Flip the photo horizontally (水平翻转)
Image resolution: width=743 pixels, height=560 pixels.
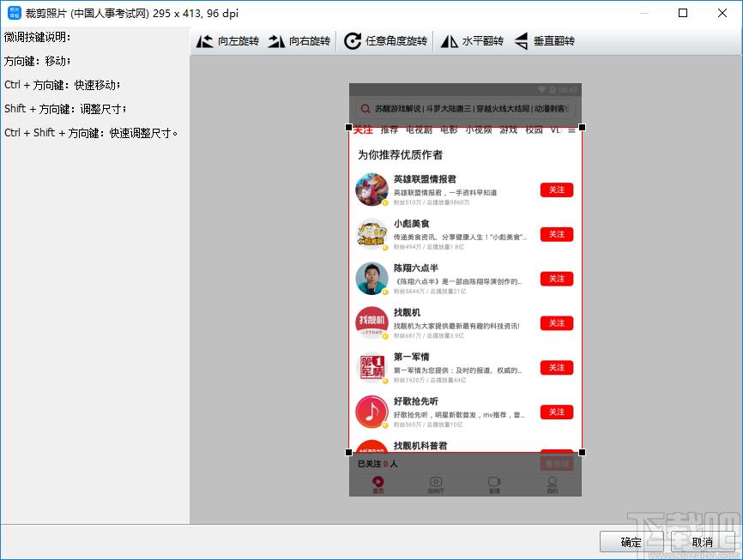[x=472, y=41]
